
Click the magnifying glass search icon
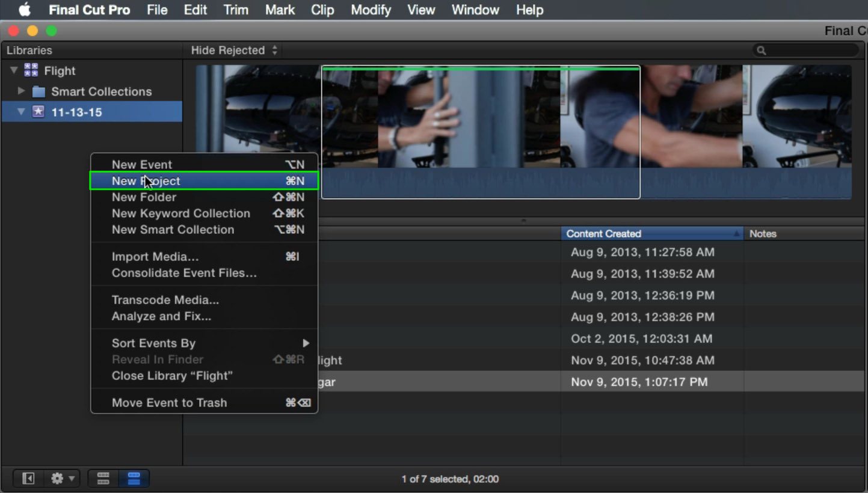point(762,51)
